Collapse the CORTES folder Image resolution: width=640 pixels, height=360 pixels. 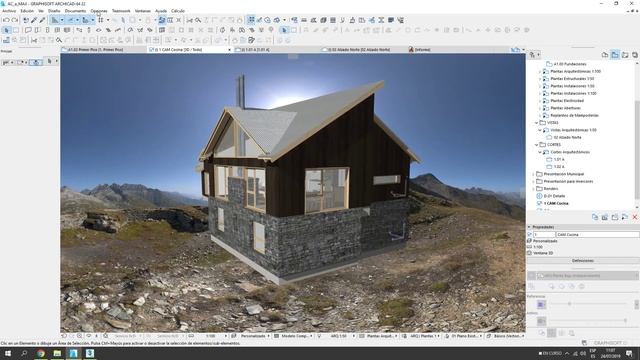536,145
